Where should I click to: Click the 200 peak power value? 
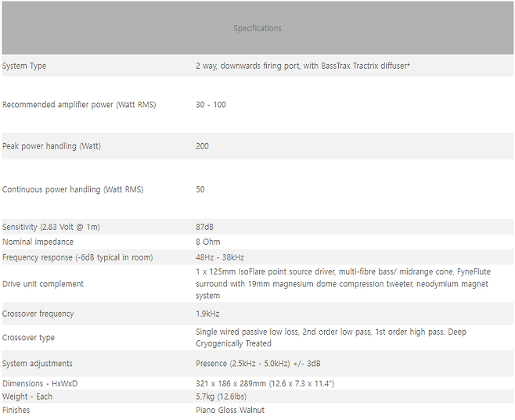pyautogui.click(x=202, y=146)
